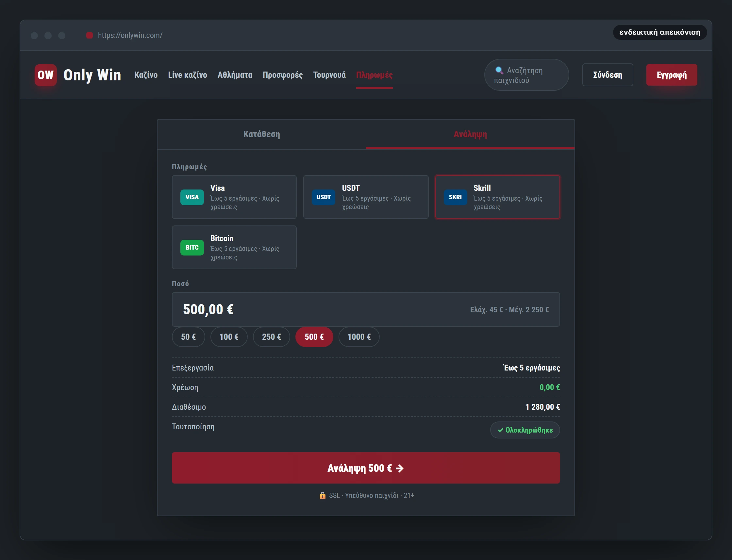Click the Εγγραφή register button
The width and height of the screenshot is (732, 560).
coord(671,75)
